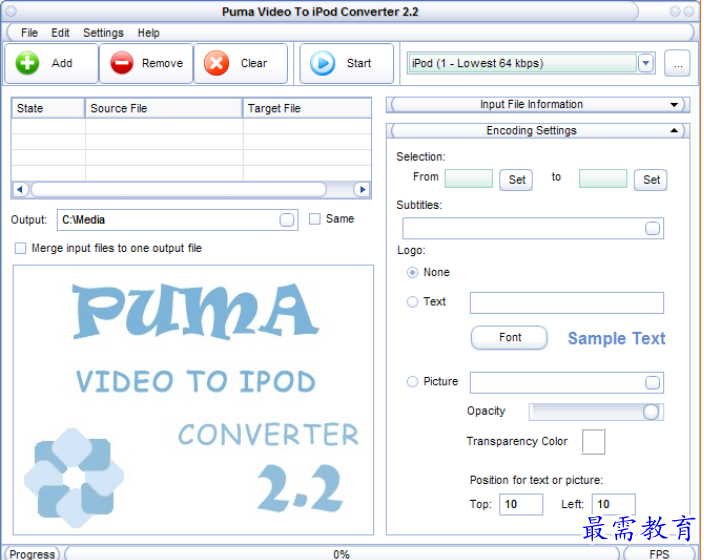Pick the Transparency Color swatch
This screenshot has height=560, width=704.
[594, 442]
